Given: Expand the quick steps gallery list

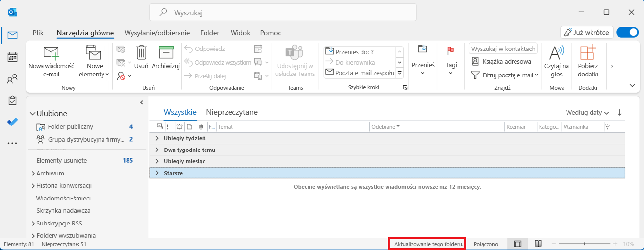Looking at the screenshot, I should [399, 73].
